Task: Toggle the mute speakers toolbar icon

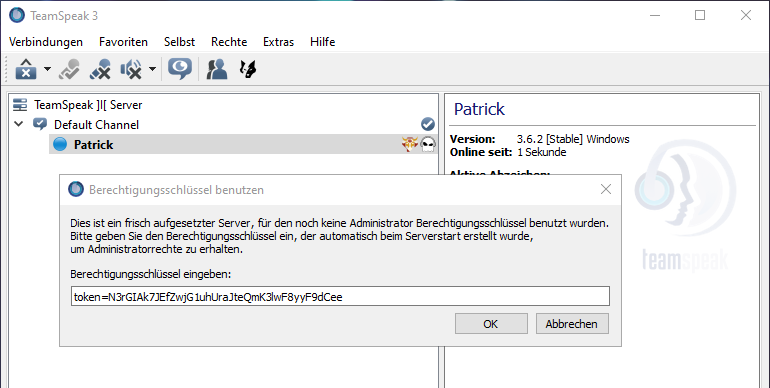Action: tap(131, 69)
